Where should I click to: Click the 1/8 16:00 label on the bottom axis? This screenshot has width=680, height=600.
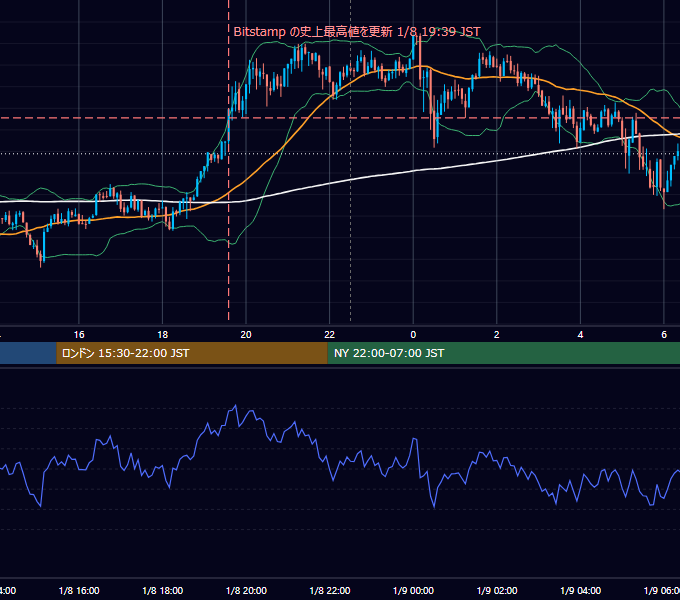click(79, 591)
